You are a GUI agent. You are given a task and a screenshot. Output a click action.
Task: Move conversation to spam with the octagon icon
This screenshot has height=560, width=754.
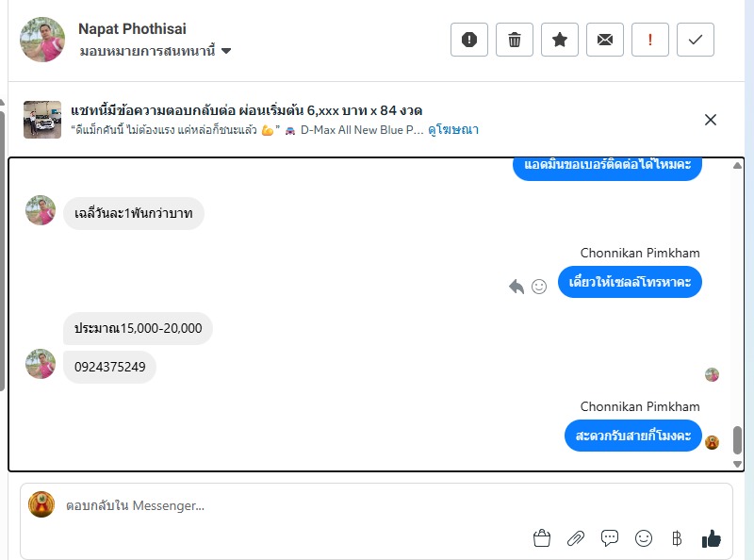coord(469,40)
